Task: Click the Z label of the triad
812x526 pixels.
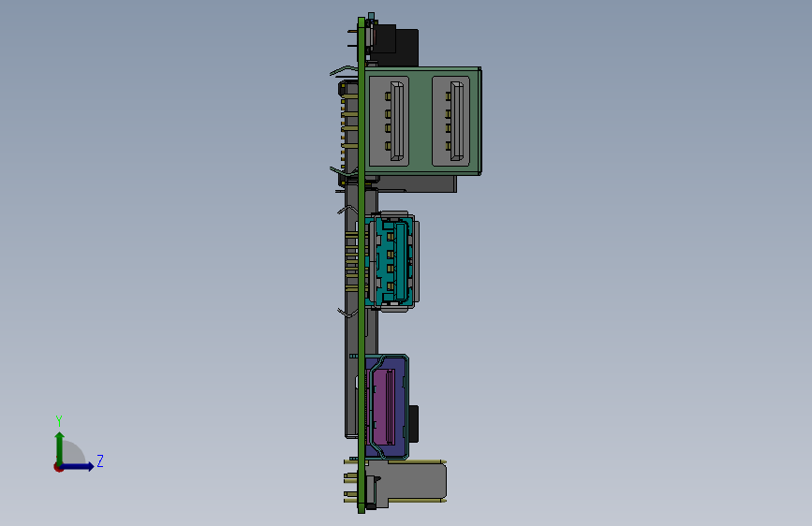Action: click(x=100, y=460)
